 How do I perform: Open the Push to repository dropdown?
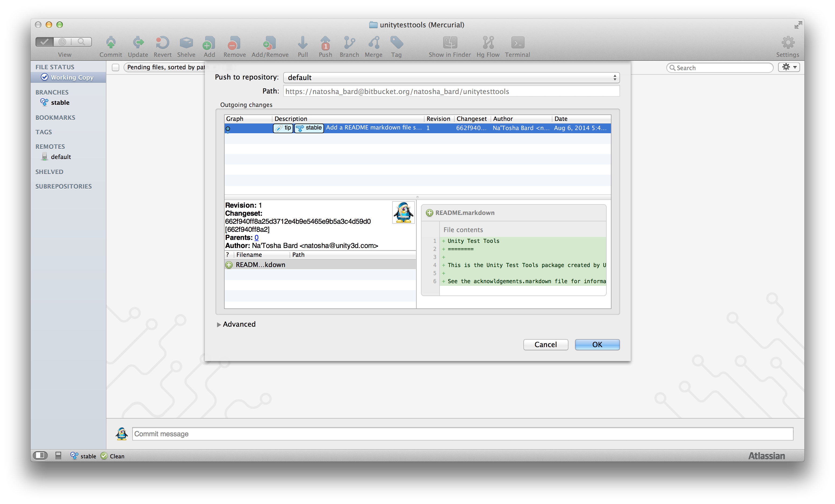click(451, 78)
